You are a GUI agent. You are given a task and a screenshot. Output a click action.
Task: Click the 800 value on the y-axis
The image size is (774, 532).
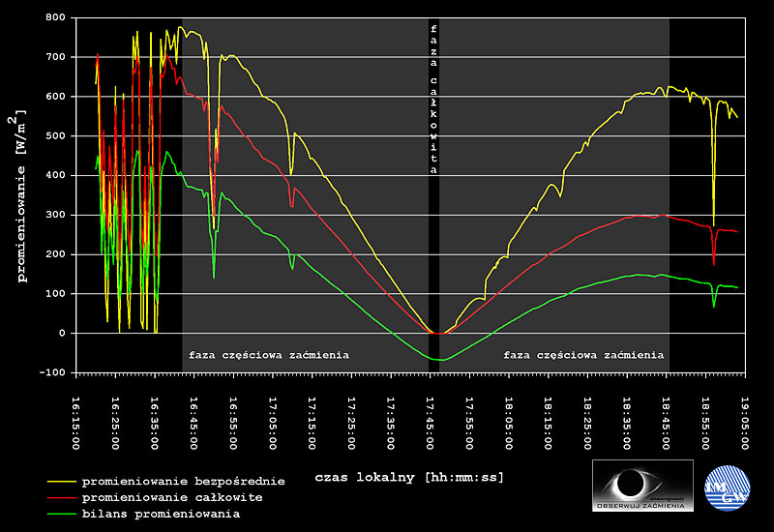tap(55, 17)
